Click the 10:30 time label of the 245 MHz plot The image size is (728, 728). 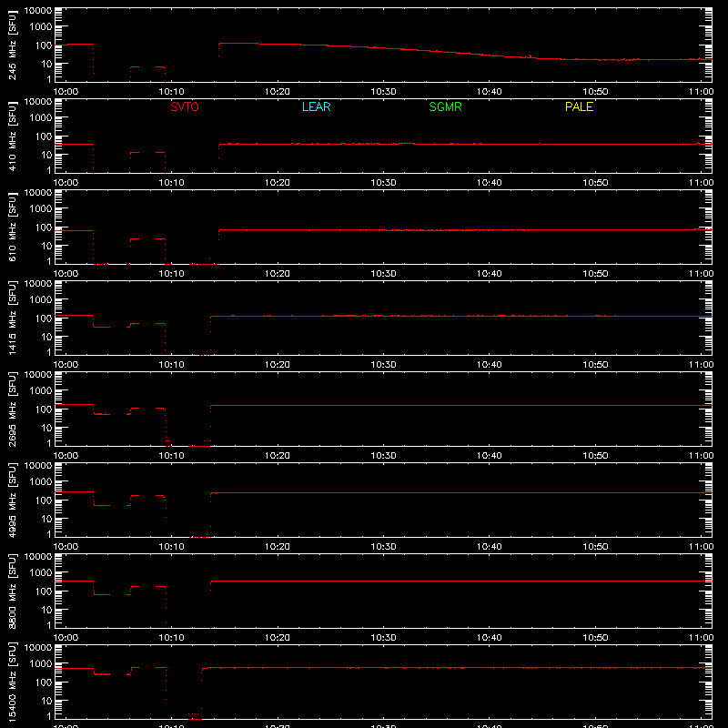coord(383,92)
